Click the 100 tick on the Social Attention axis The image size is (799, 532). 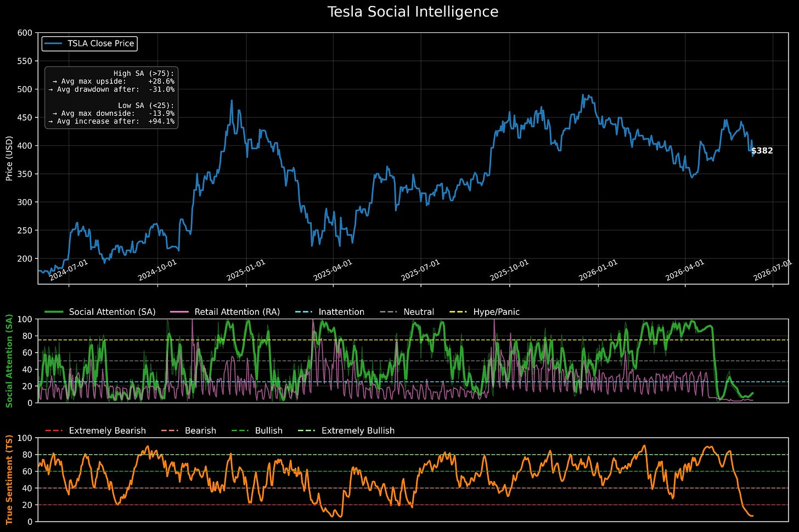(x=25, y=319)
